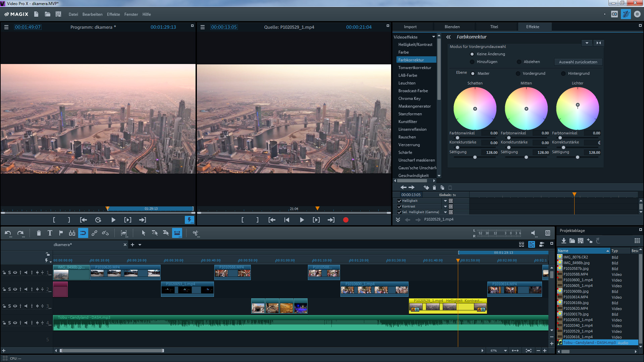The width and height of the screenshot is (644, 362).
Task: Click the Titel tab
Action: (494, 27)
